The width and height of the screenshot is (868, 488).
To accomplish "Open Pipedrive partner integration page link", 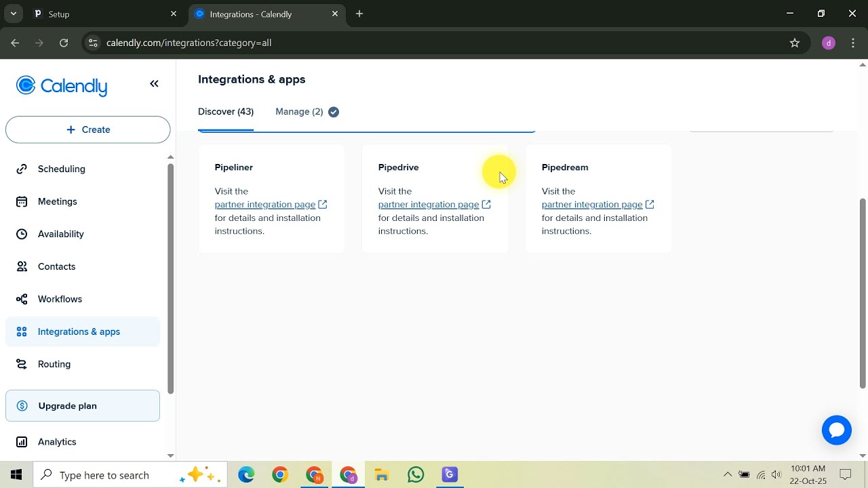I will (429, 204).
